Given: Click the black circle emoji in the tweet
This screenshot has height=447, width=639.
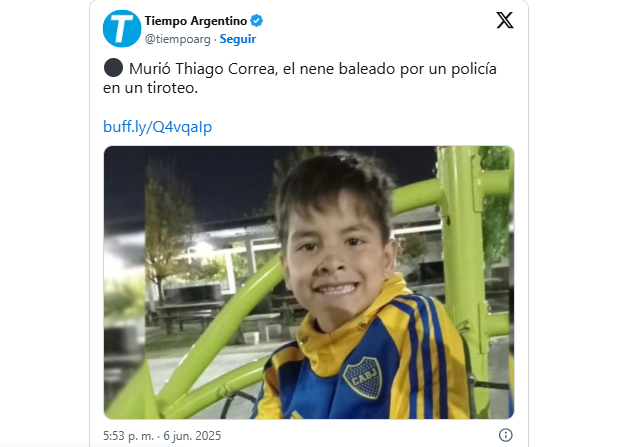Looking at the screenshot, I should [x=113, y=68].
